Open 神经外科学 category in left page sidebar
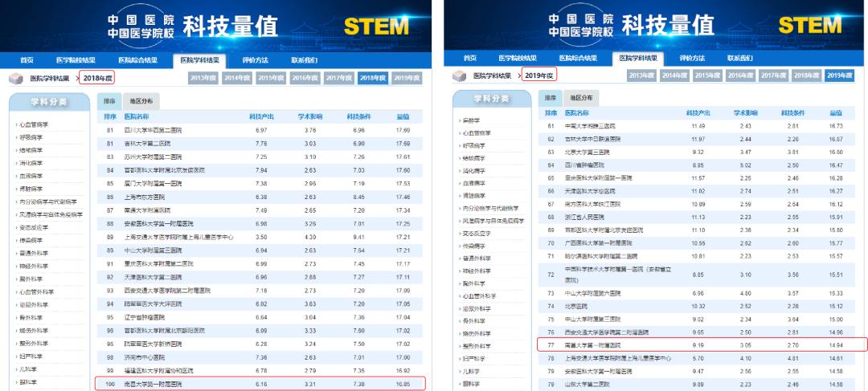 (x=34, y=266)
